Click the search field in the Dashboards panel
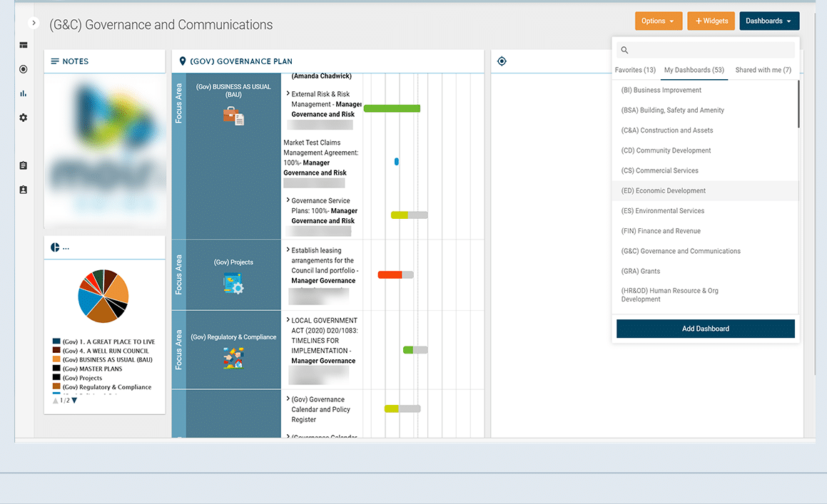827x504 pixels. tap(705, 50)
